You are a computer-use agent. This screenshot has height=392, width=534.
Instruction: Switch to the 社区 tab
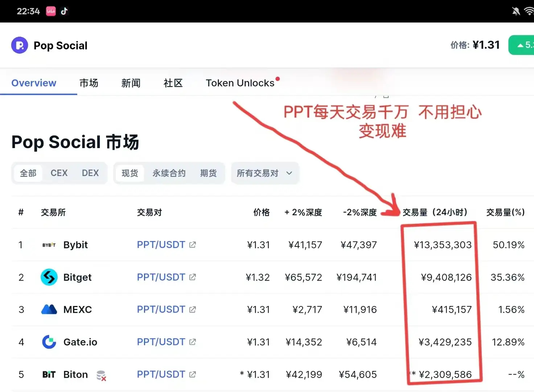click(173, 83)
